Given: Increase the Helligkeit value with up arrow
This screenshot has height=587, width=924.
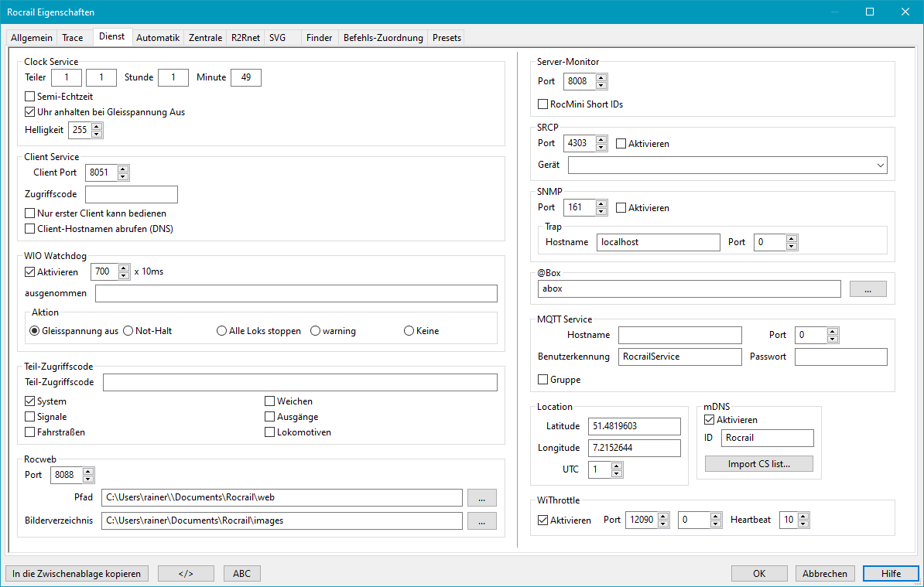Looking at the screenshot, I should 97,127.
